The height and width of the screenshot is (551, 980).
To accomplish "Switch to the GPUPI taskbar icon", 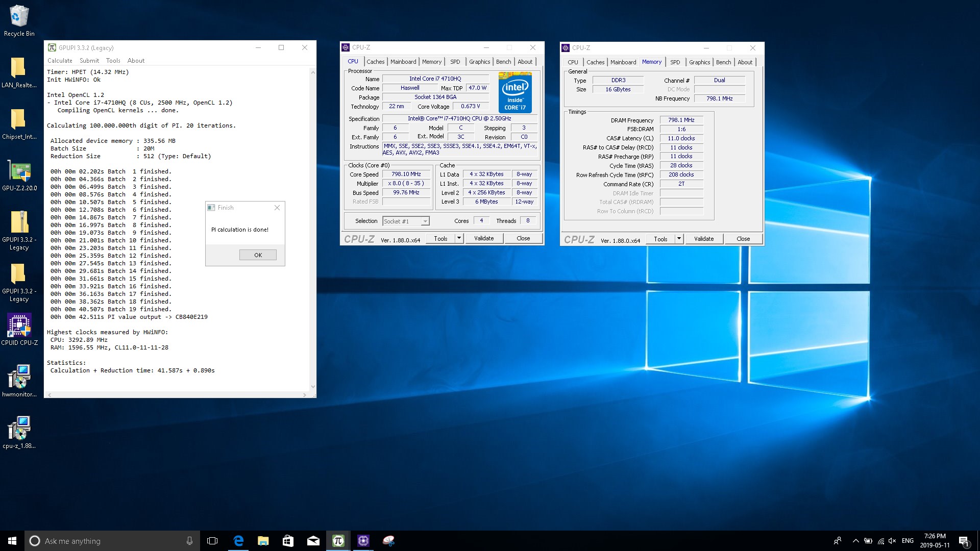I will [338, 541].
